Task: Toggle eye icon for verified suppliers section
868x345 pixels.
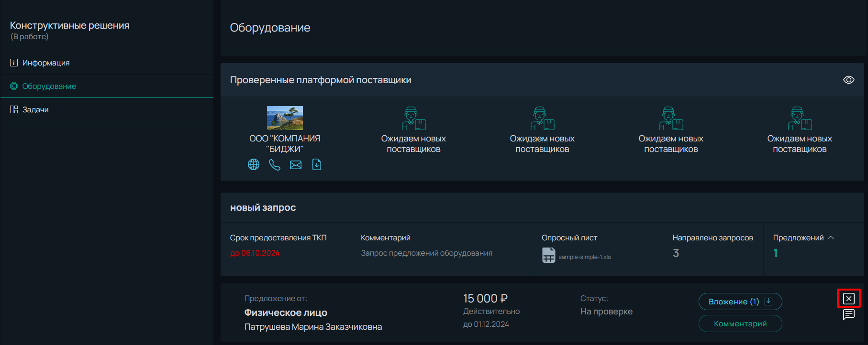Action: (x=849, y=80)
